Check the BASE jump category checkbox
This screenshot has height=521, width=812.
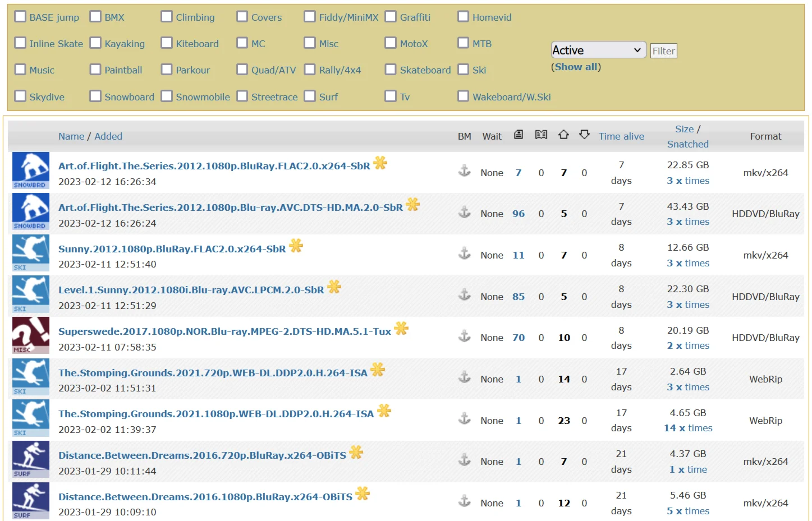(20, 16)
